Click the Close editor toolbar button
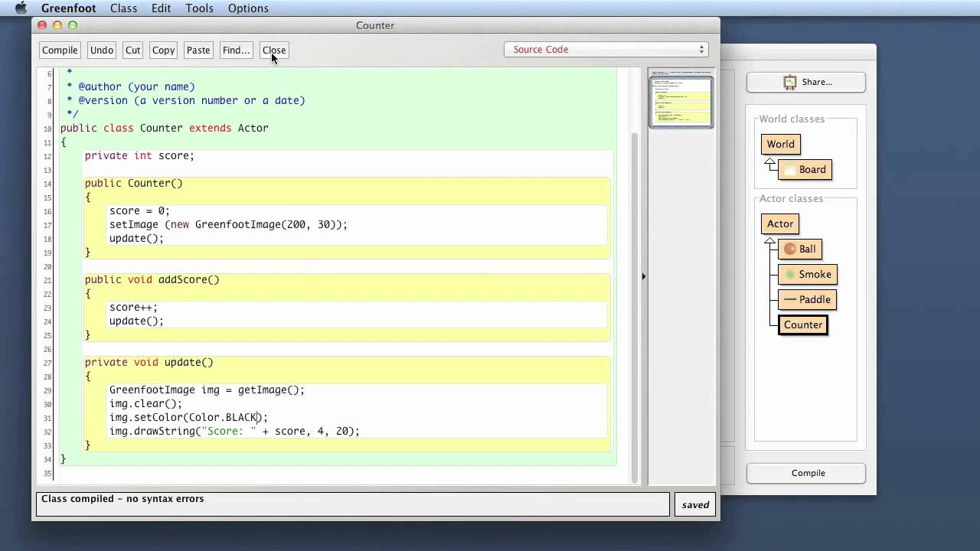Screen dimensions: 980x551 [274, 50]
